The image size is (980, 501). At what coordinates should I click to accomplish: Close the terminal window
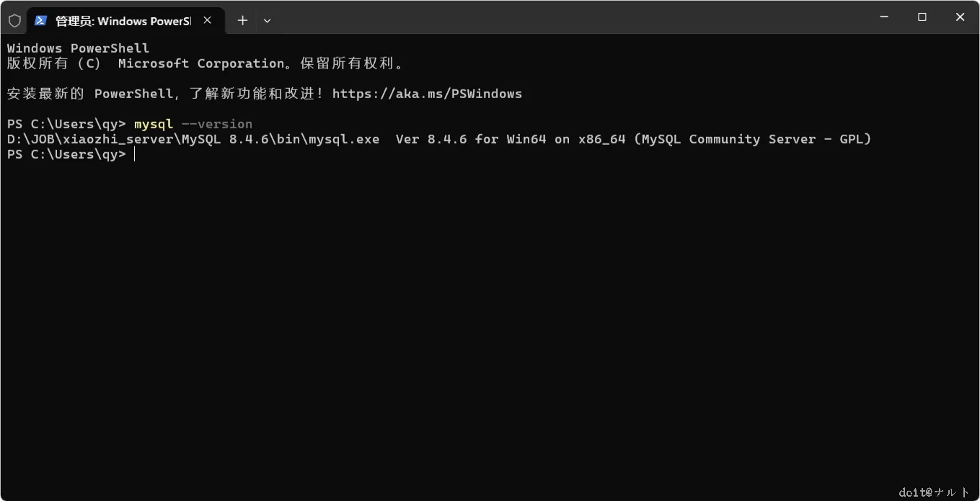click(960, 17)
